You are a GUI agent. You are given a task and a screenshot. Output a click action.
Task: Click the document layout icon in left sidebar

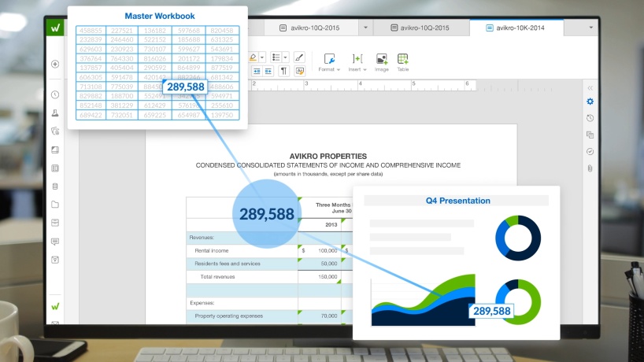[x=55, y=168]
